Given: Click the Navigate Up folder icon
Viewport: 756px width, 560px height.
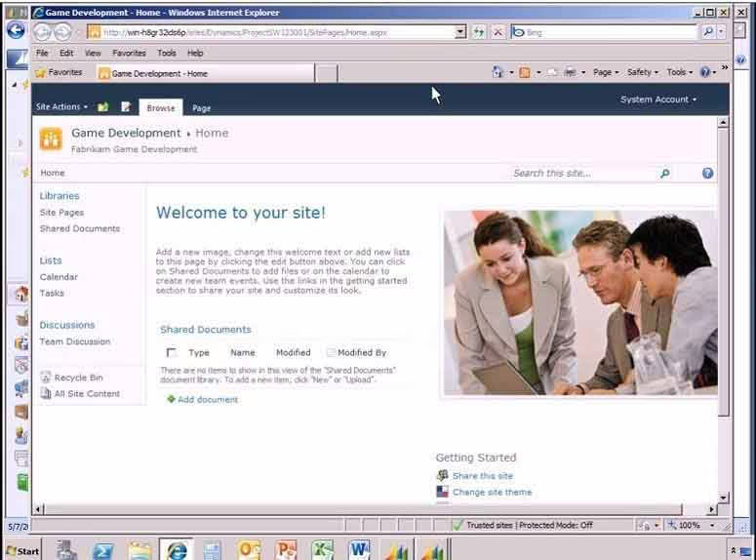Looking at the screenshot, I should coord(103,106).
